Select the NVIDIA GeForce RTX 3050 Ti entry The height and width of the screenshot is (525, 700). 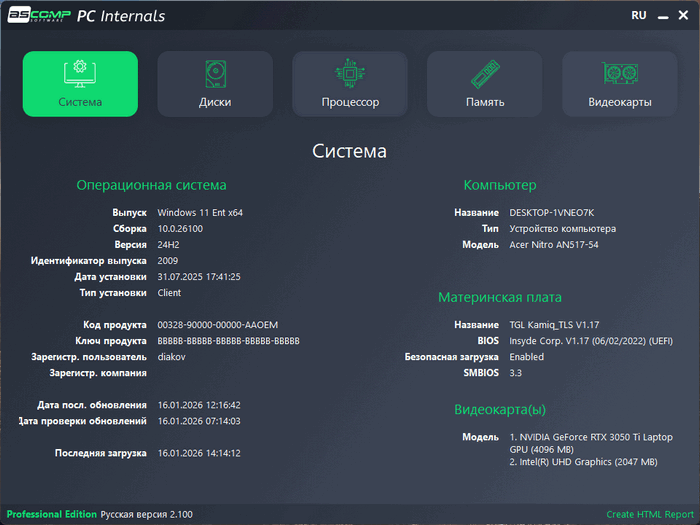tap(591, 443)
